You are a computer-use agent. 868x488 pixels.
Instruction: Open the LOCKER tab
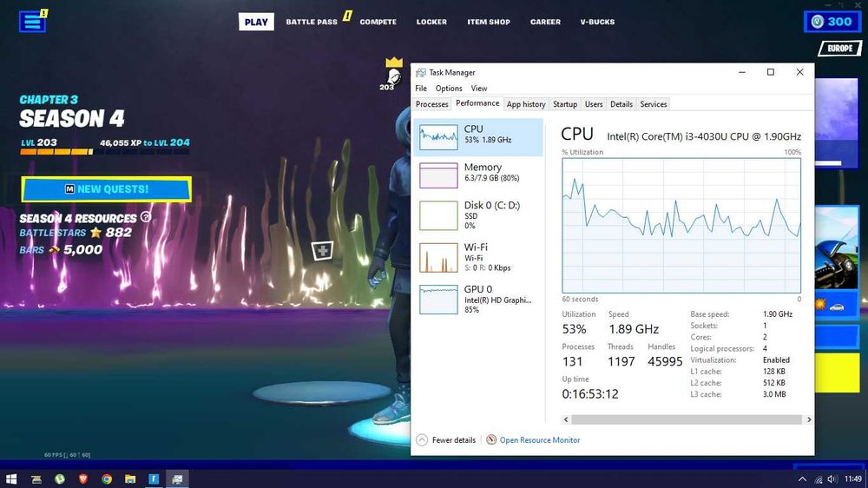pyautogui.click(x=431, y=23)
